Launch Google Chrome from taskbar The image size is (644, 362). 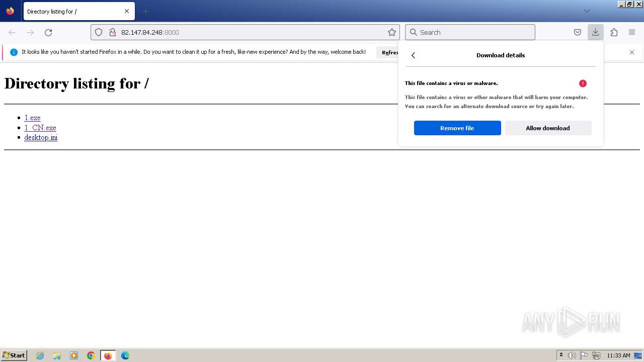[91, 355]
